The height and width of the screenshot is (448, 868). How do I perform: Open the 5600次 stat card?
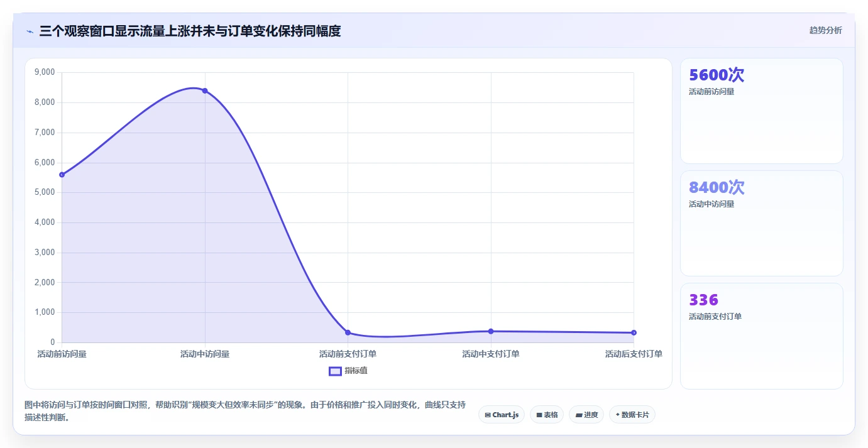pos(761,111)
